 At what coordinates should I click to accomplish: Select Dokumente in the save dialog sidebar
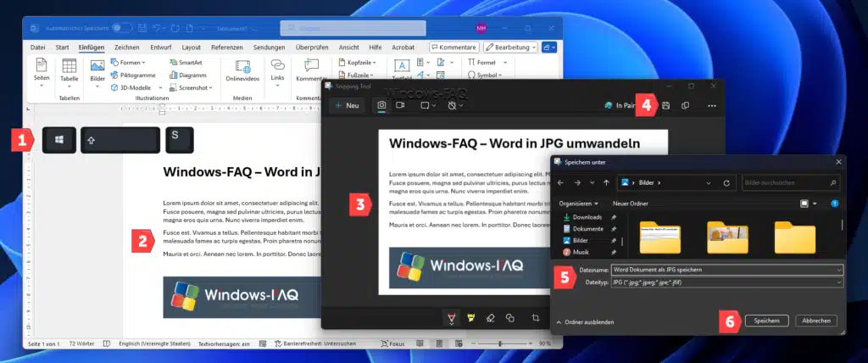point(588,229)
